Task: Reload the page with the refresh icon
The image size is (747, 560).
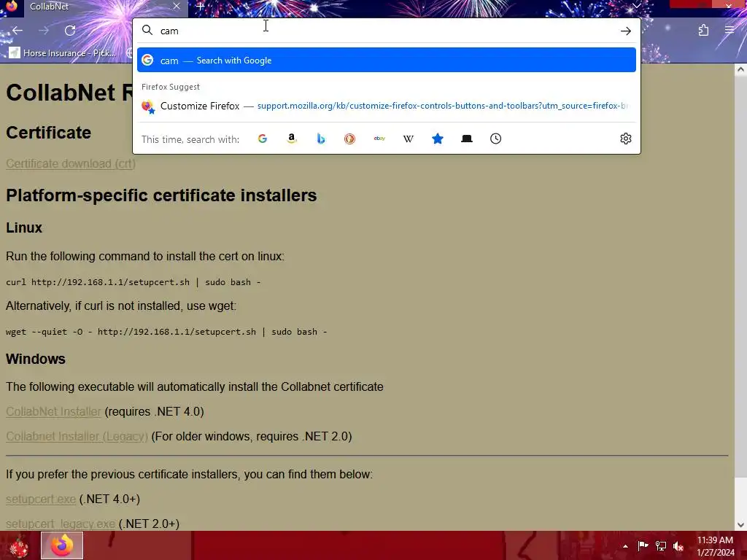Action: coord(70,31)
